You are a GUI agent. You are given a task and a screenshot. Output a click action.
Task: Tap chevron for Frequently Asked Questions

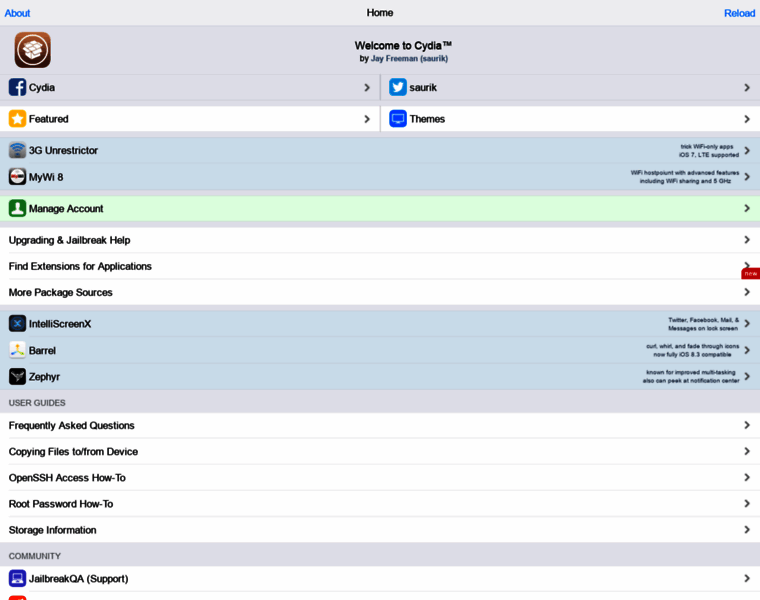[x=747, y=425]
